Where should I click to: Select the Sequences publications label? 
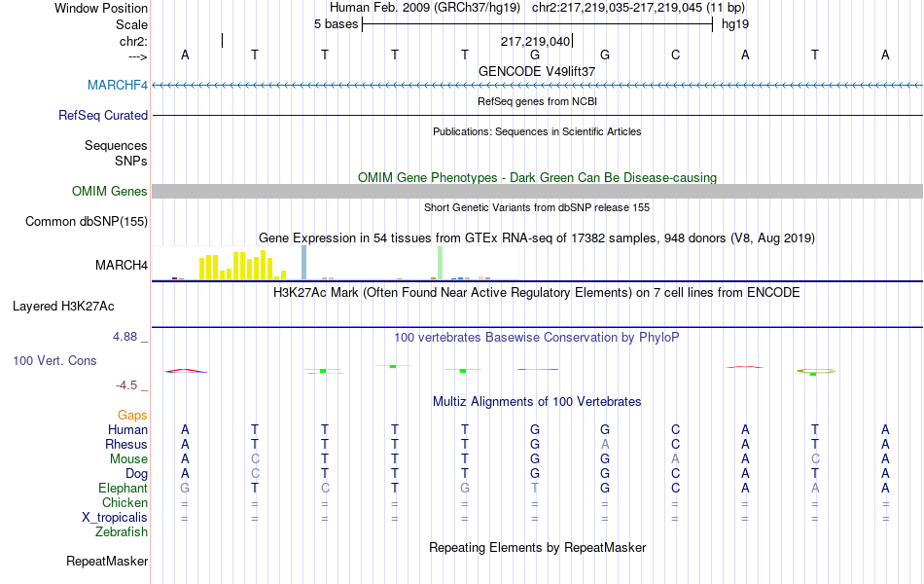[116, 145]
